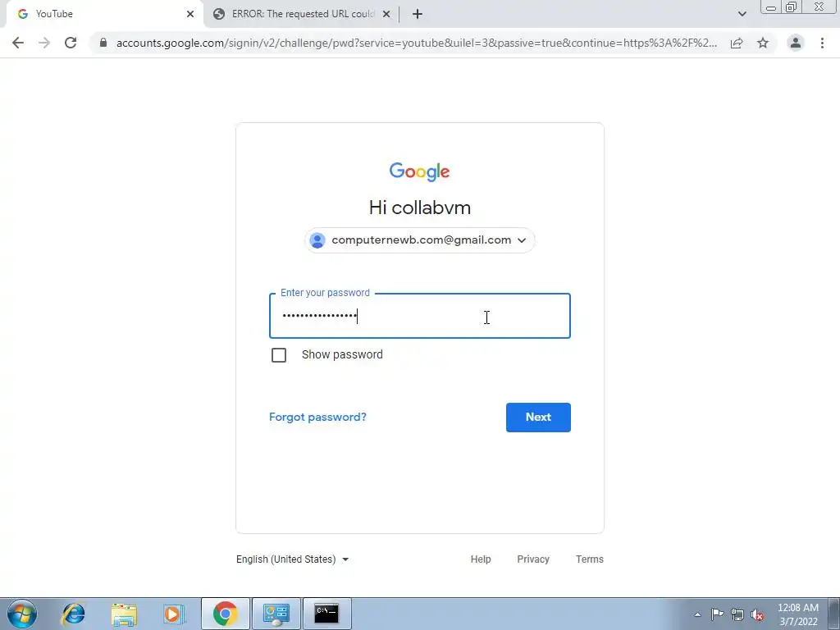Viewport: 840px width, 630px height.
Task: Reload the page with the refresh icon
Action: [71, 43]
